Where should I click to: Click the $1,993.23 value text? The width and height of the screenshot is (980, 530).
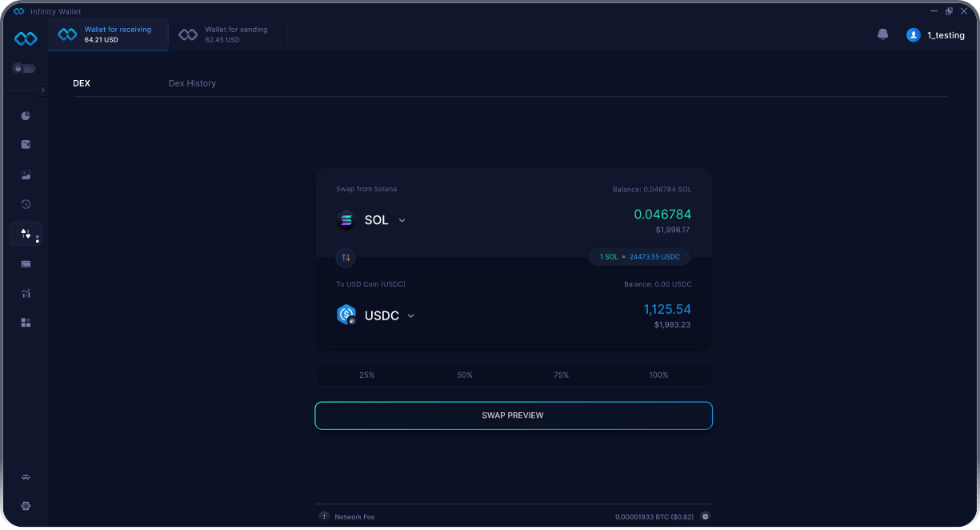(x=672, y=325)
